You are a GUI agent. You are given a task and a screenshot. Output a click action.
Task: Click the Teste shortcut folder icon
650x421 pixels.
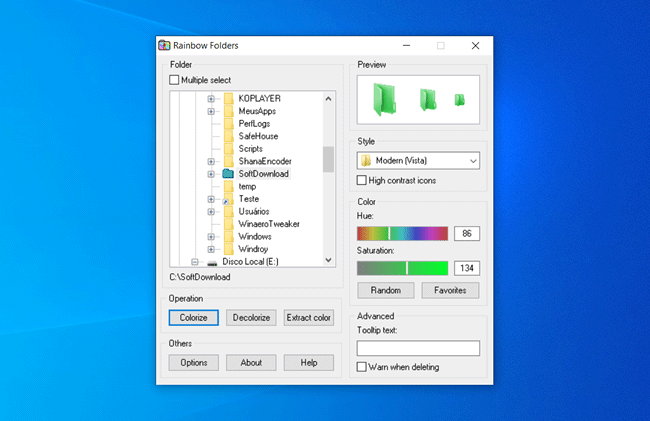pos(228,199)
